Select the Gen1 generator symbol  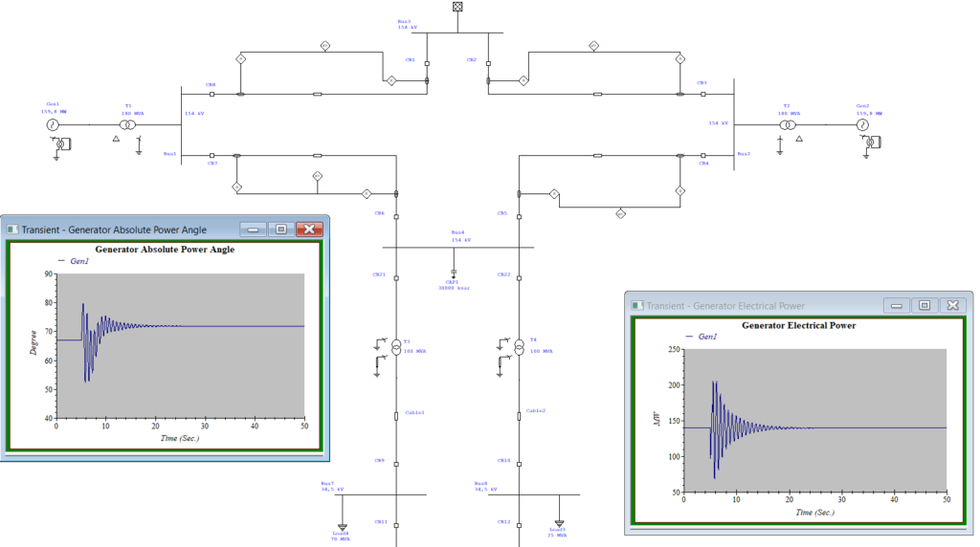point(53,125)
